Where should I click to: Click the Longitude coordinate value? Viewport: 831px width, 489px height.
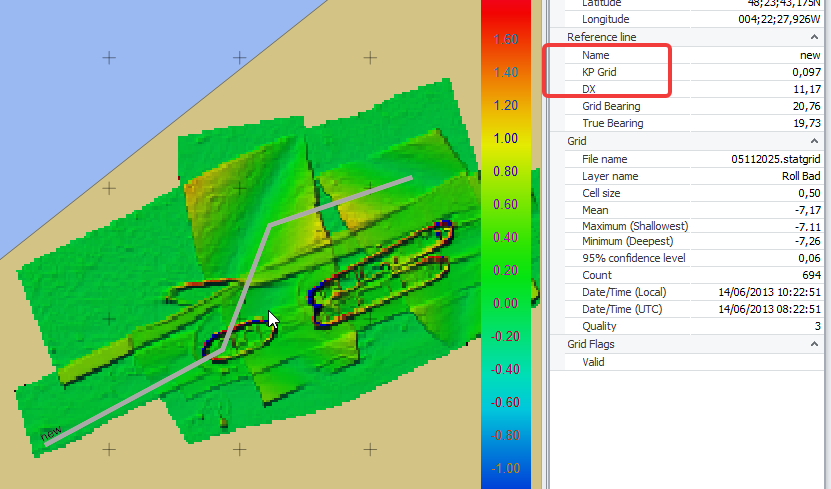tap(779, 19)
